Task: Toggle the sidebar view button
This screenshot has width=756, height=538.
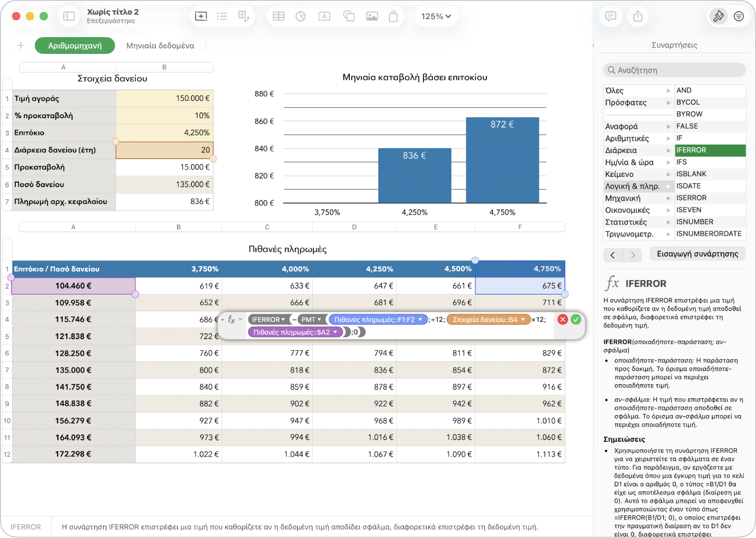Action: tap(69, 16)
